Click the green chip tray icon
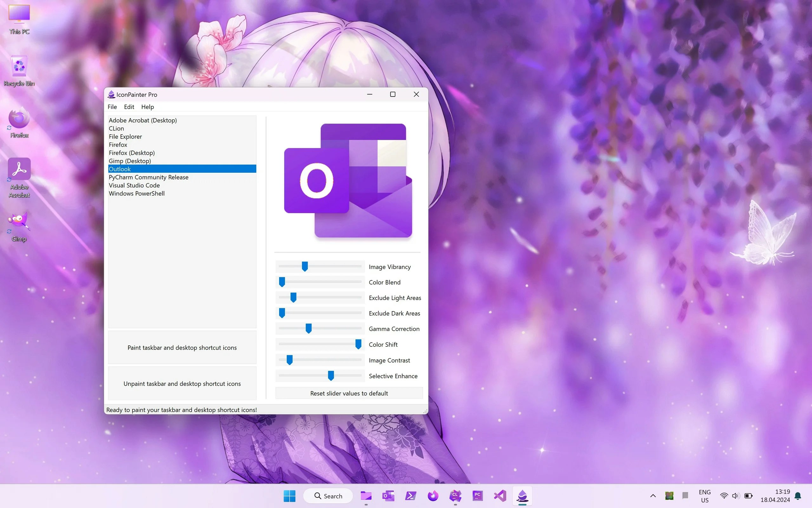The image size is (812, 508). 669,496
